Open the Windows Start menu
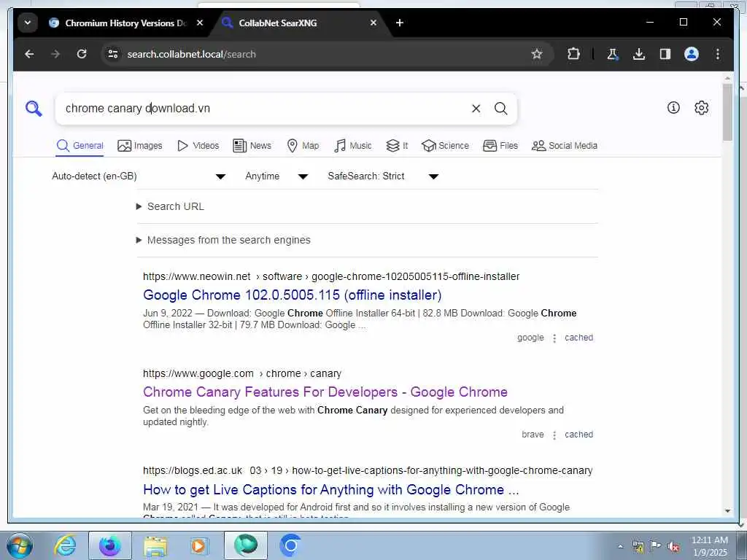This screenshot has width=747, height=560. [x=20, y=545]
